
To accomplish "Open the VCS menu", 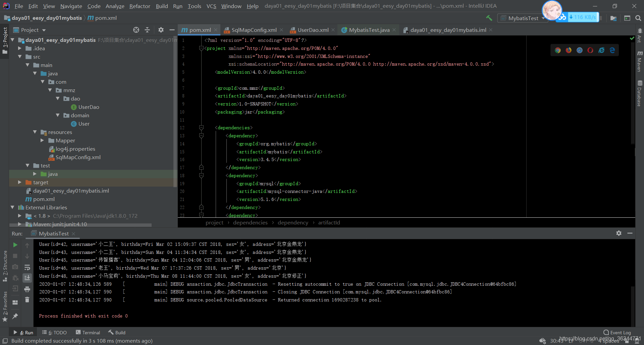I will 211,6.
